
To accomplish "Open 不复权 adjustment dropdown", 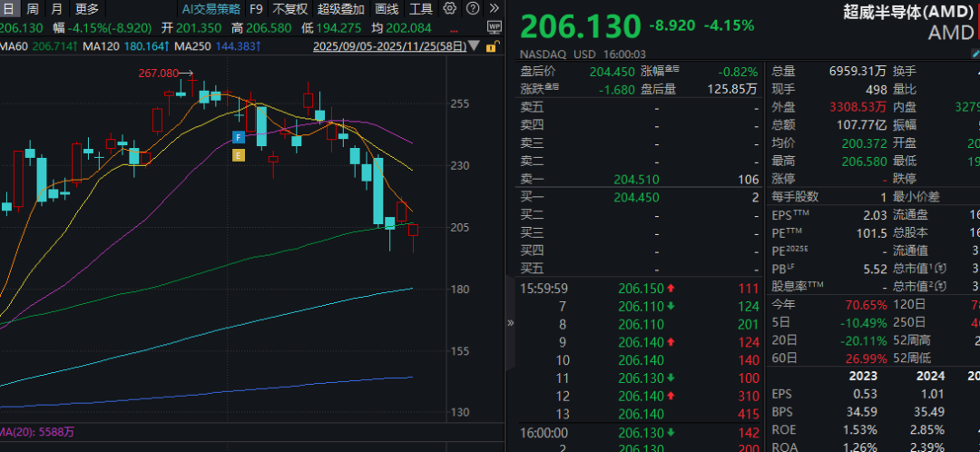I will pos(290,9).
